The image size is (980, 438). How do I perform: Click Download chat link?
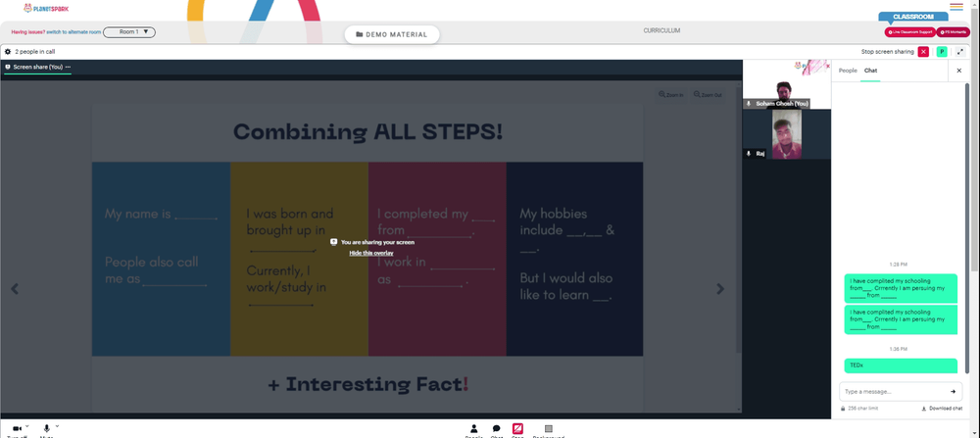click(942, 409)
